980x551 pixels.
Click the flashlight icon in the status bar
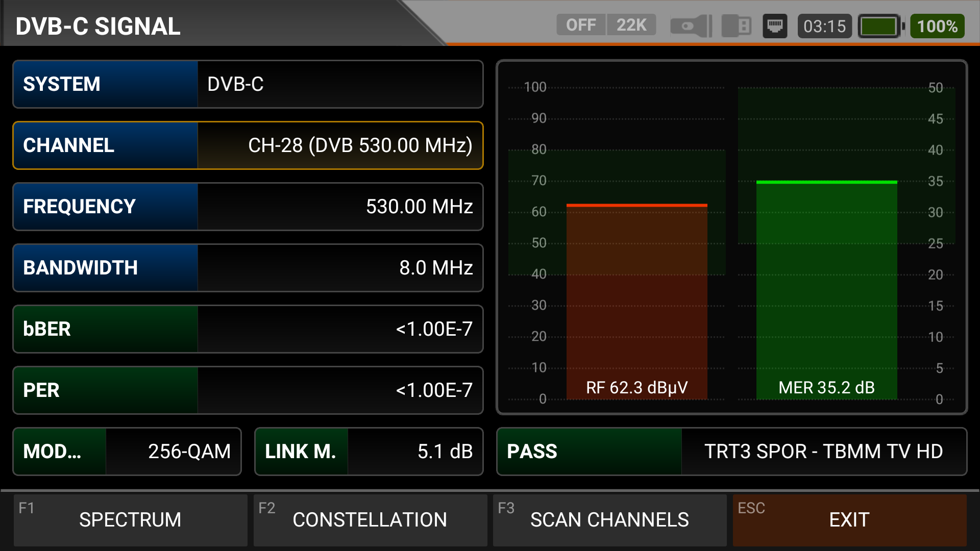[x=691, y=26]
